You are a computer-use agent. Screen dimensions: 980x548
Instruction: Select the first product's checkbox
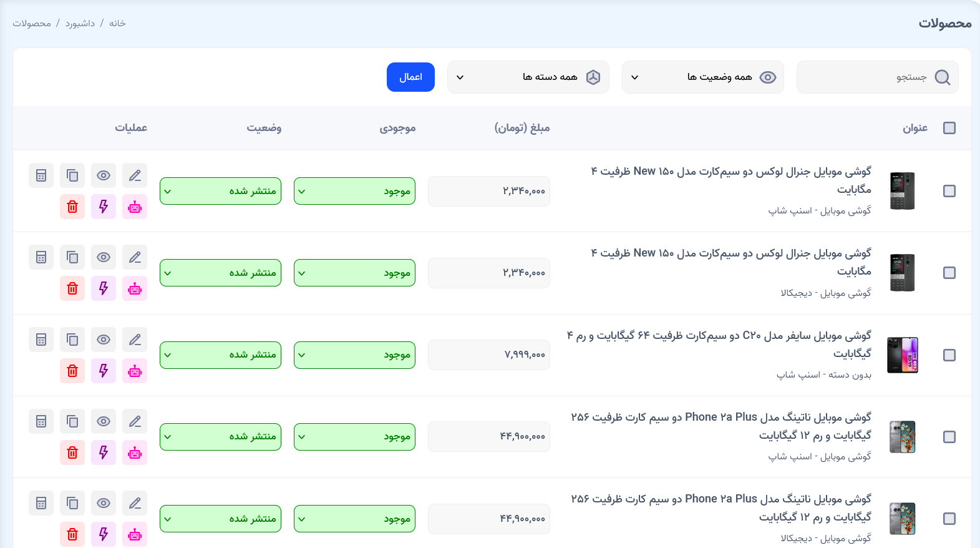point(949,191)
